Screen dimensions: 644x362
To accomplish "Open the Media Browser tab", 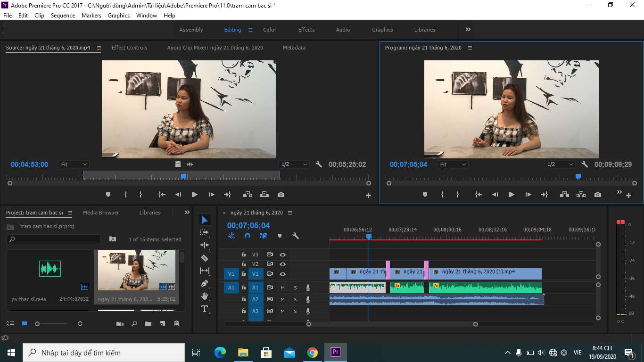I will click(101, 213).
